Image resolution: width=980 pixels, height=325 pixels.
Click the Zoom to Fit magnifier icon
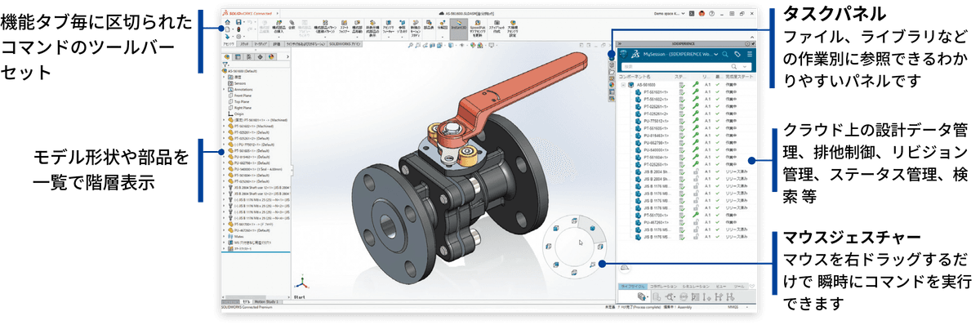tap(411, 46)
